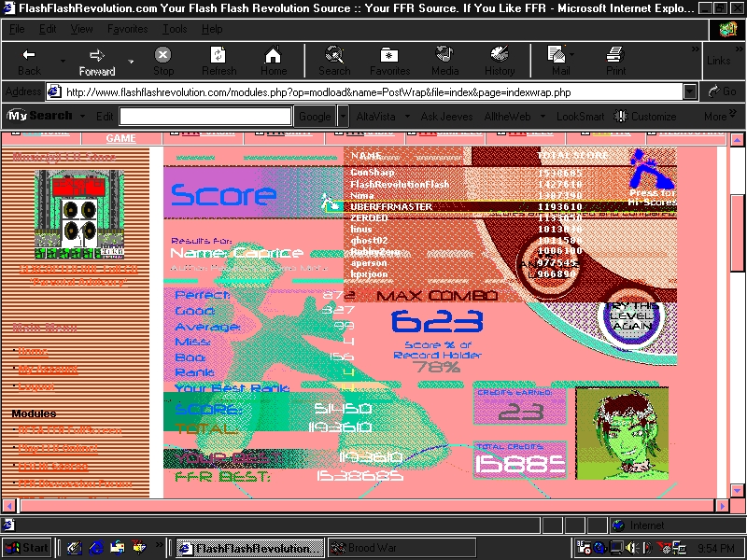Click the horizontal scroll left arrow
This screenshot has height=560, width=747.
[8, 505]
